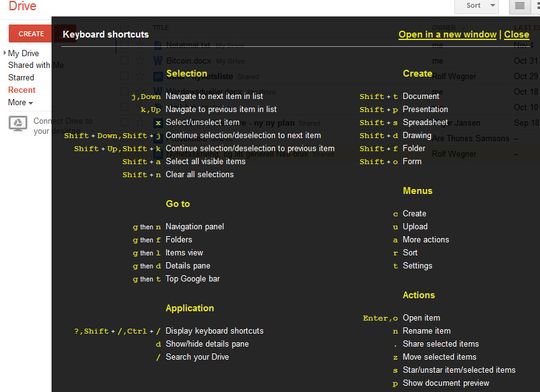This screenshot has height=392, width=540.
Task: Click 'More actions' shortcut text
Action: (x=426, y=240)
